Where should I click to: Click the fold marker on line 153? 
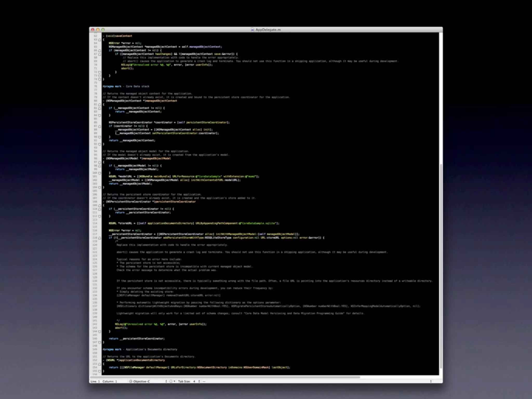tap(99, 364)
